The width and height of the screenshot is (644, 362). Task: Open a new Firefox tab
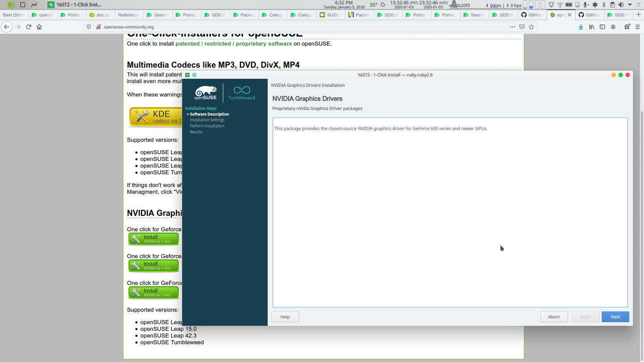click(638, 15)
